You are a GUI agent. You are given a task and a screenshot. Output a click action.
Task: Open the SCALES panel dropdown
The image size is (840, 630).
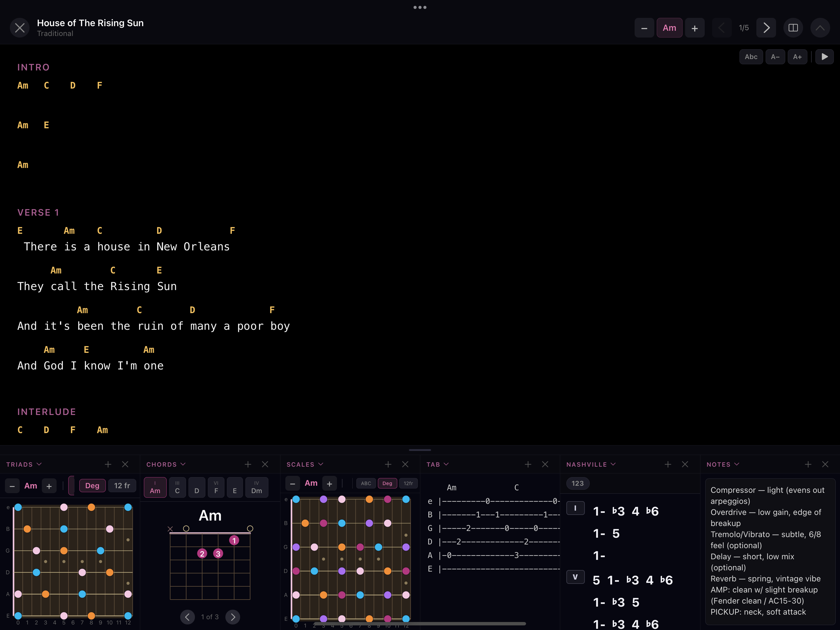(x=305, y=464)
